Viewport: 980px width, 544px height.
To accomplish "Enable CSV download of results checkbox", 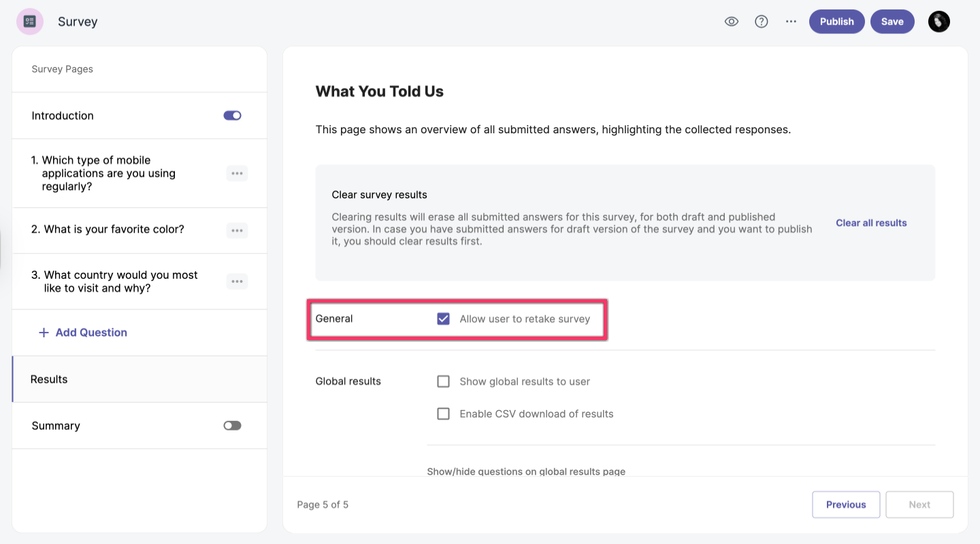I will [x=444, y=414].
